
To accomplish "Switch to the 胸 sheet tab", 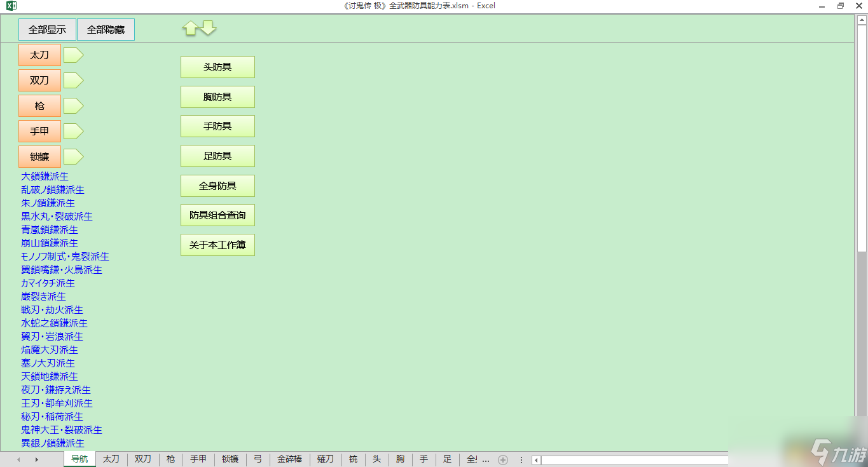I will (400, 459).
